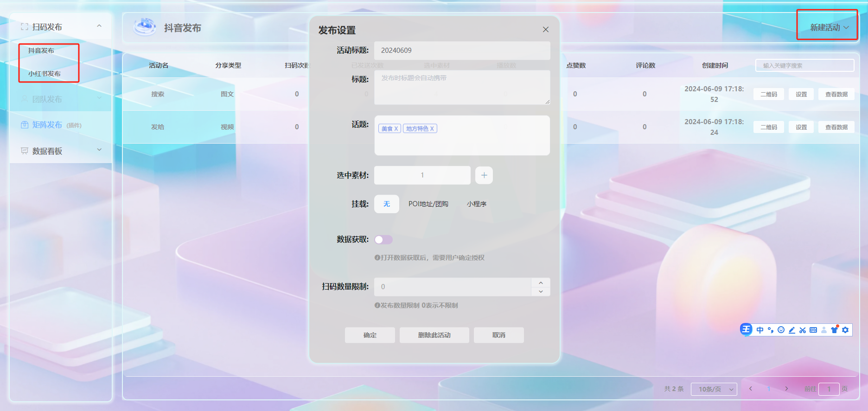Click the 搜索 activity name cell
The width and height of the screenshot is (868, 411).
(x=158, y=94)
